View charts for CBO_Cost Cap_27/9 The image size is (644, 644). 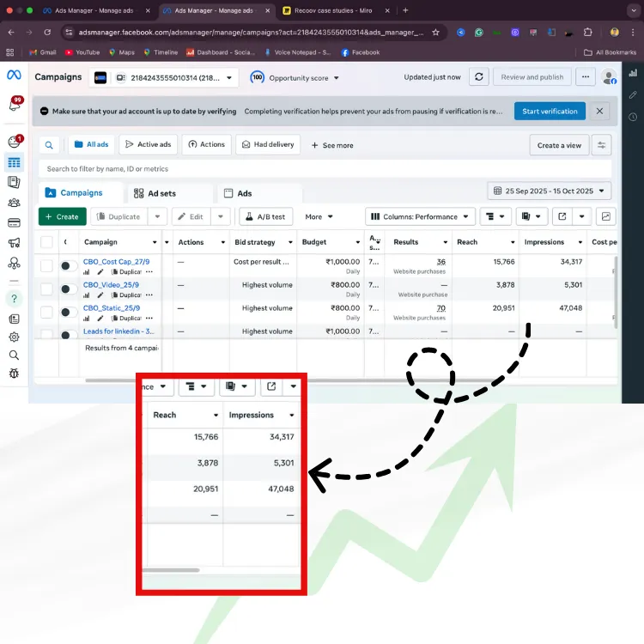coord(86,272)
